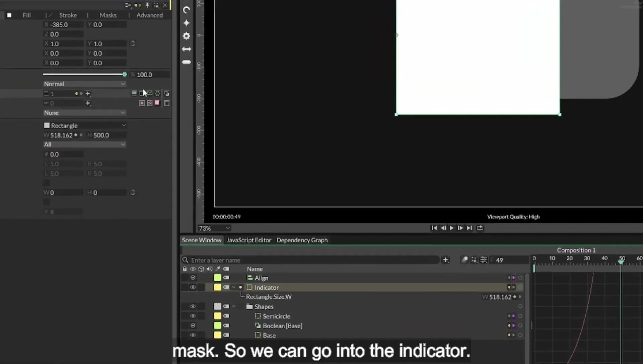
Task: Toggle the Align layer enabled check
Action: (193, 278)
